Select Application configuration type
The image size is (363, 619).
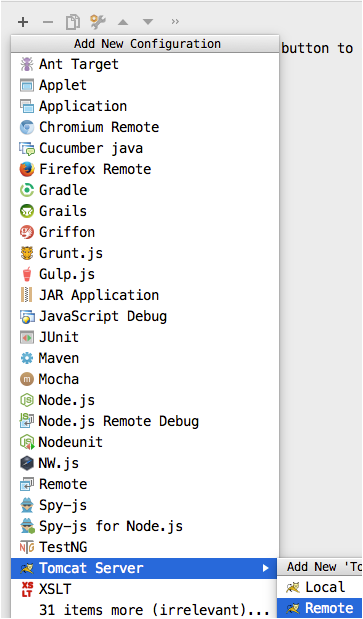(145, 106)
